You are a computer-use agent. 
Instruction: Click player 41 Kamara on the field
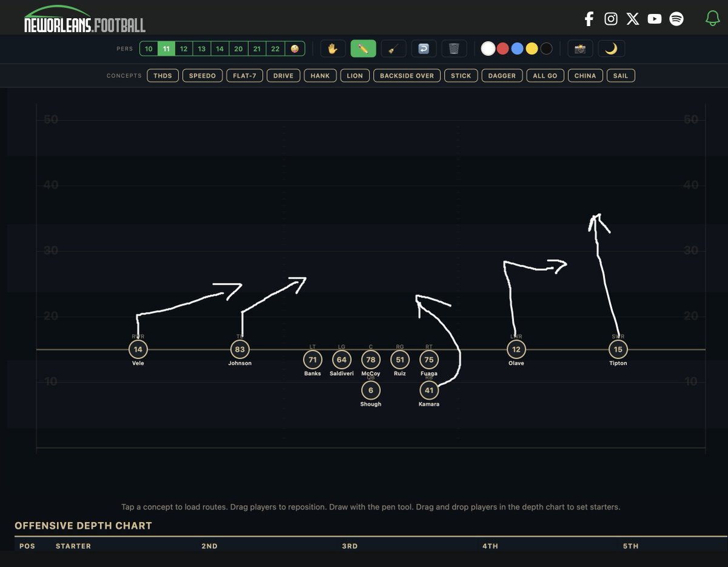429,391
